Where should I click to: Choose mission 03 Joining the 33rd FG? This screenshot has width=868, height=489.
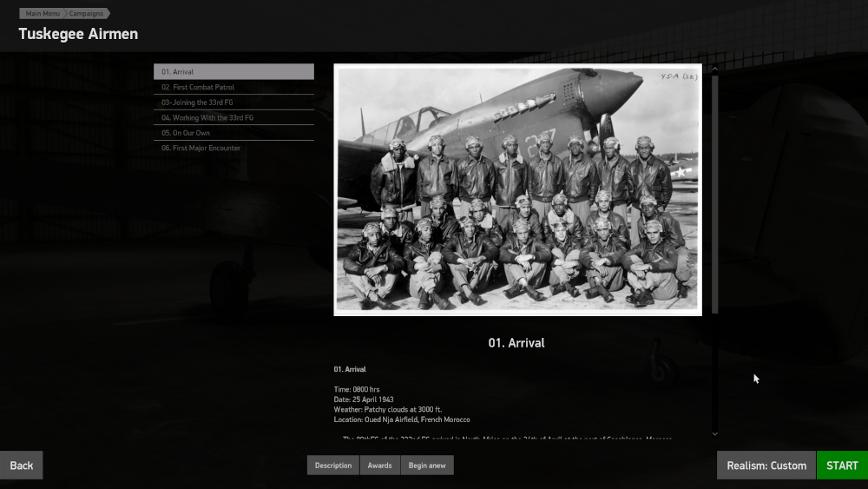pos(233,102)
